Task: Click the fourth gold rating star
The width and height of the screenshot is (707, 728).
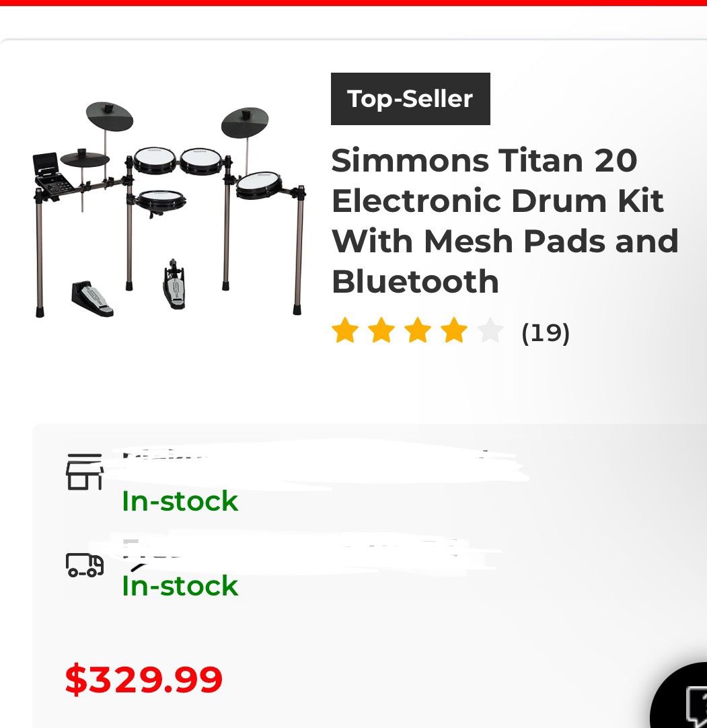Action: (454, 331)
